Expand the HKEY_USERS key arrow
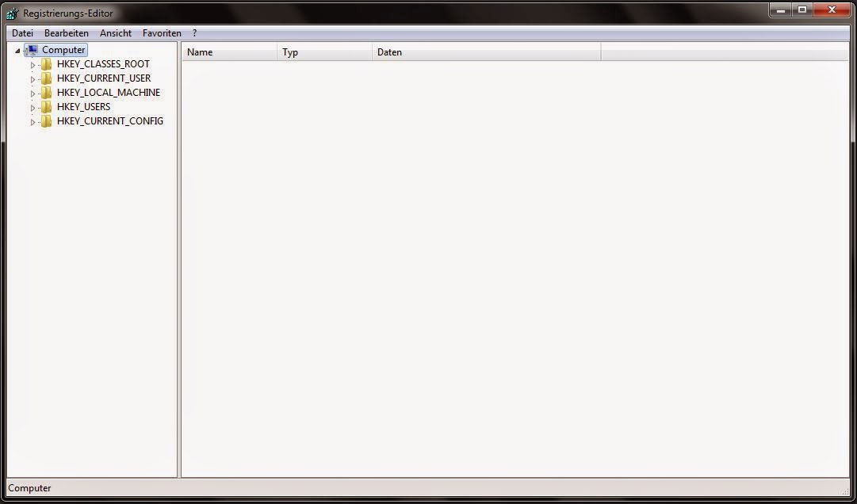 (33, 108)
